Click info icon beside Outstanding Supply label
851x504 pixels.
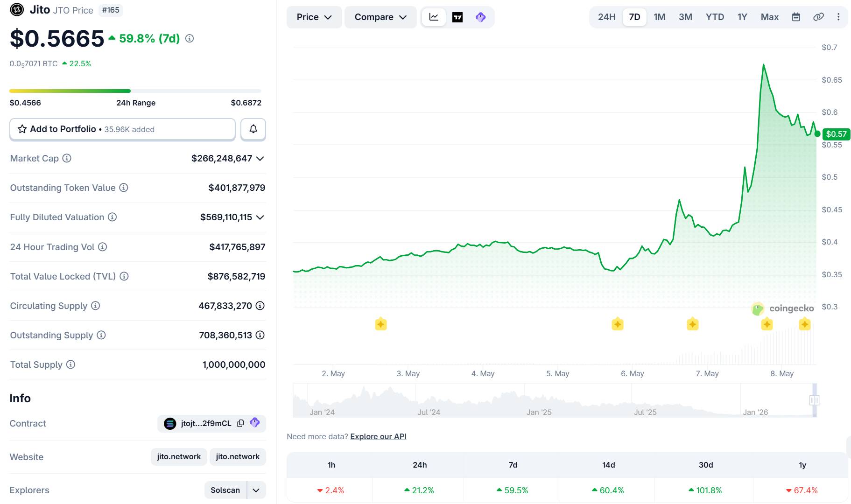click(101, 335)
